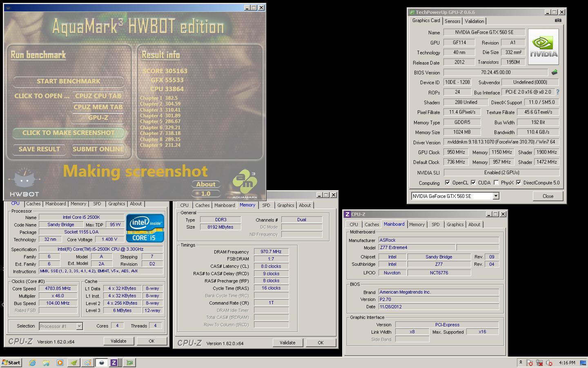The image size is (588, 368).
Task: Click the NVIDIA green icon in taskbar
Action: click(74, 363)
